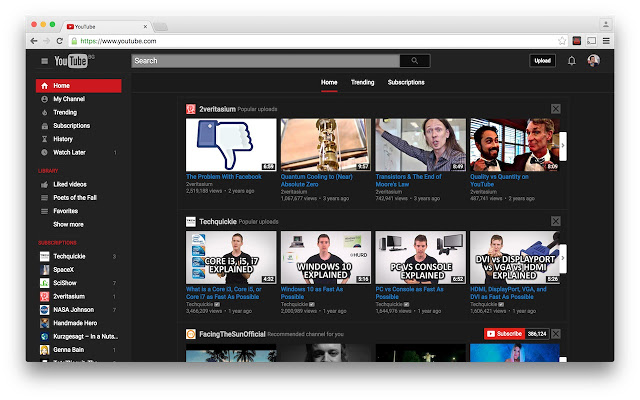Play the Core i3, i5, i7 Explained thumbnail
This screenshot has width=640, height=400.
[x=231, y=258]
